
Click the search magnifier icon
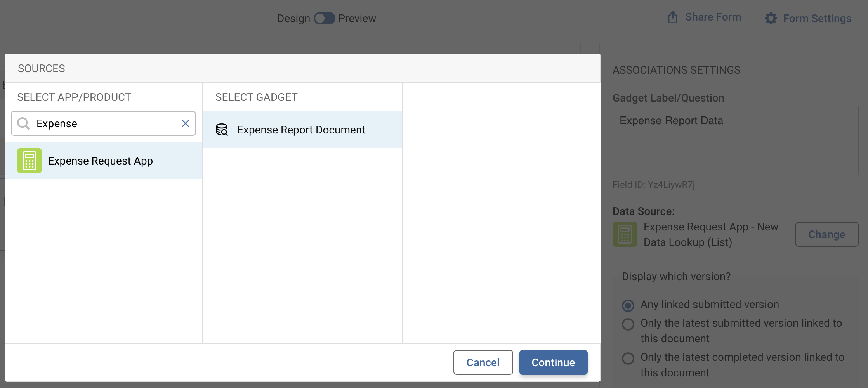click(x=24, y=123)
